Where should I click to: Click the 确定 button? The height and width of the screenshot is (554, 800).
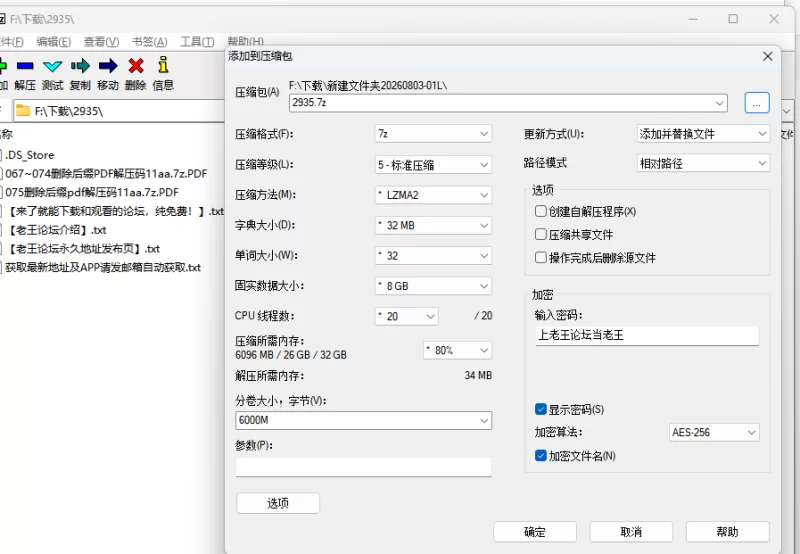tap(535, 532)
